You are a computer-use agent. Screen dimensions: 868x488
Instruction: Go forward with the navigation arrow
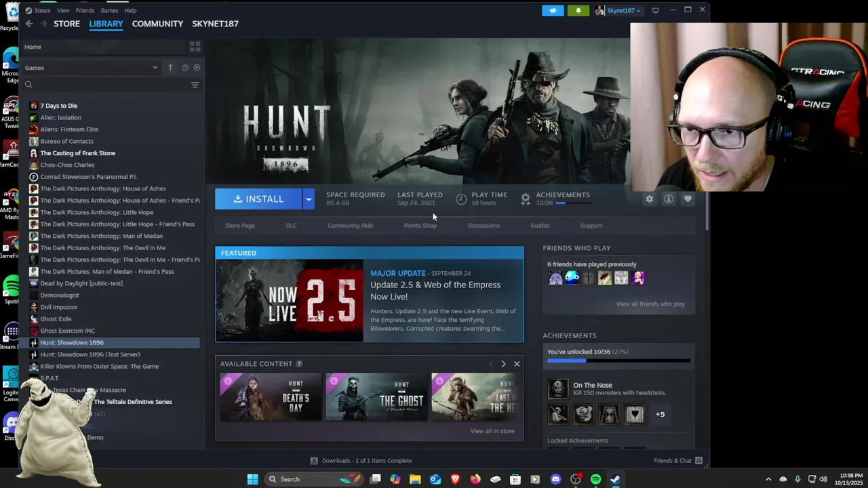tap(43, 24)
